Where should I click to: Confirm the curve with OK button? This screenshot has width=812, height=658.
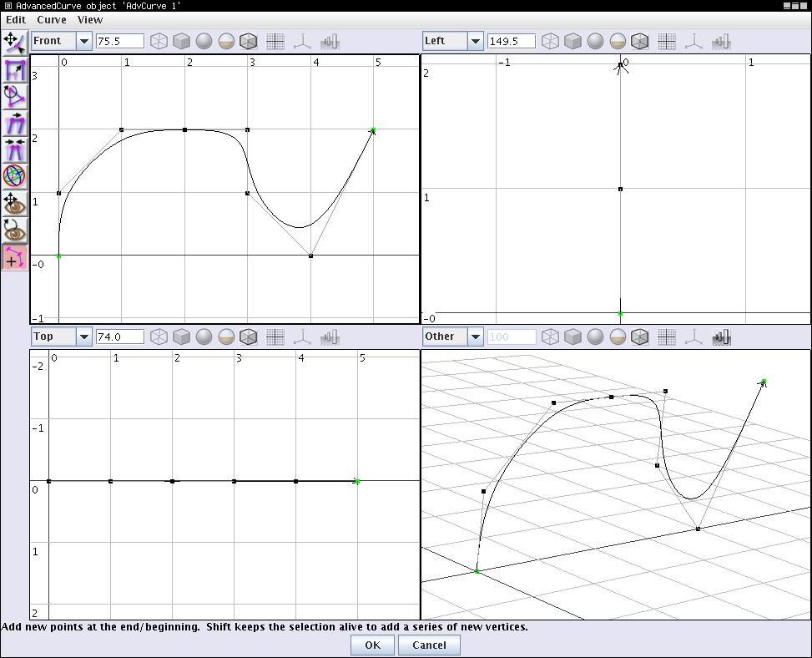(372, 645)
